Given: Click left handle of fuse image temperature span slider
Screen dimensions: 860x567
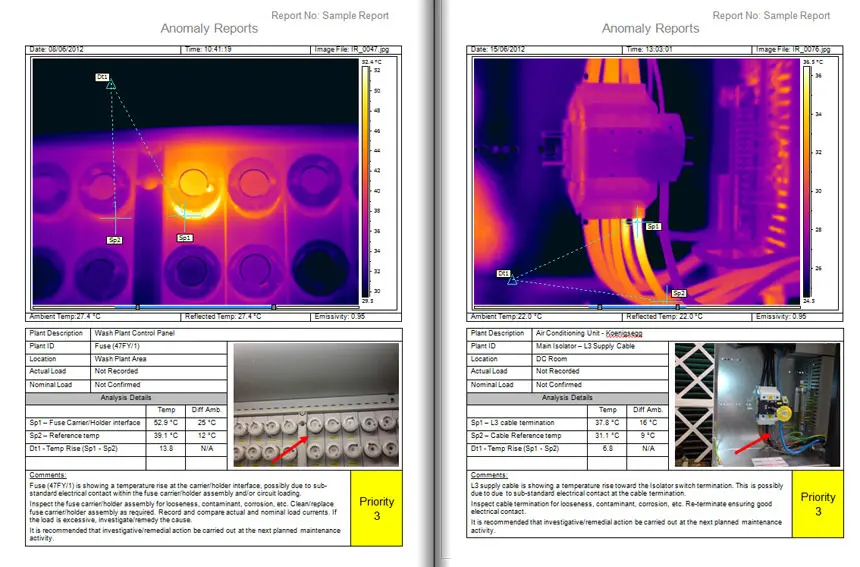Looking at the screenshot, I should [137, 307].
